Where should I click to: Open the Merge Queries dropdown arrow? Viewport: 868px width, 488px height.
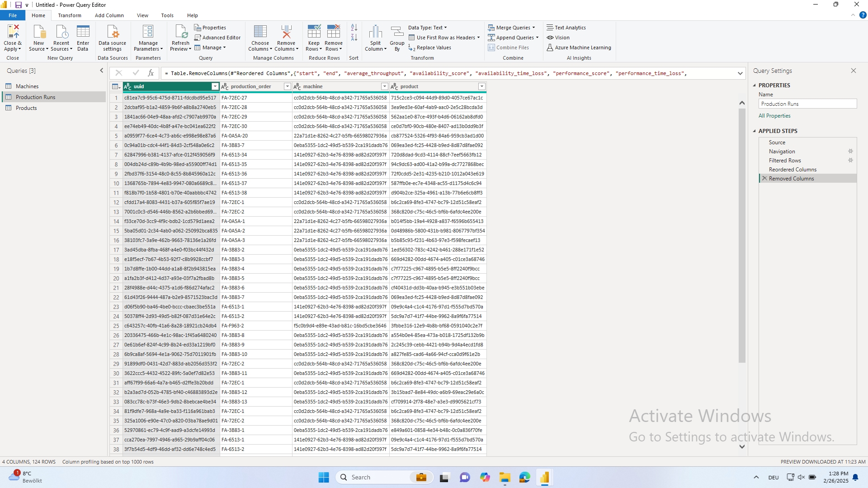[534, 28]
